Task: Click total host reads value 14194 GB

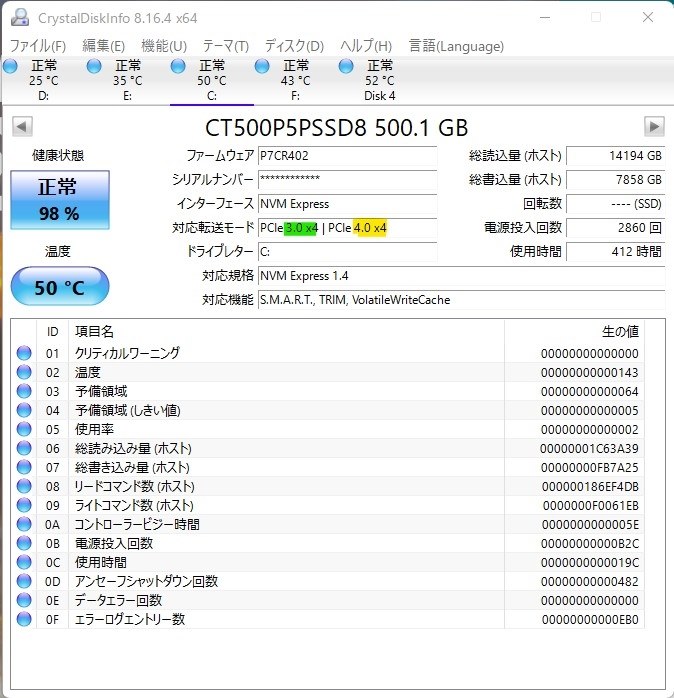Action: click(x=616, y=156)
